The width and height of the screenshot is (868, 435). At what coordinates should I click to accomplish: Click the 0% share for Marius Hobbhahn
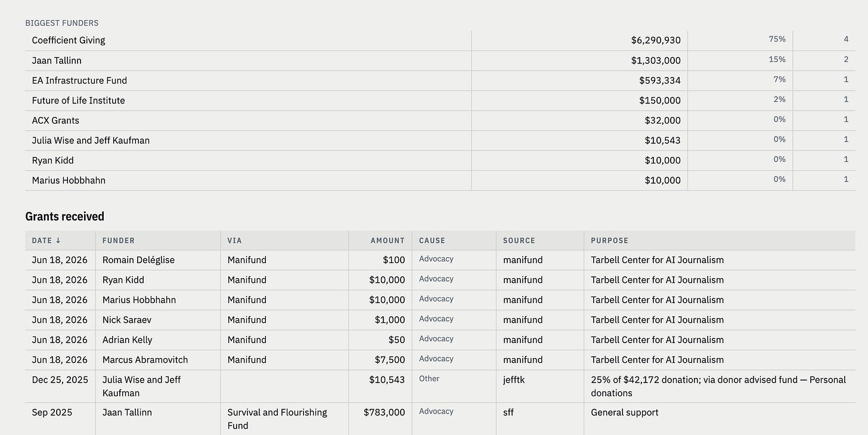click(x=780, y=179)
